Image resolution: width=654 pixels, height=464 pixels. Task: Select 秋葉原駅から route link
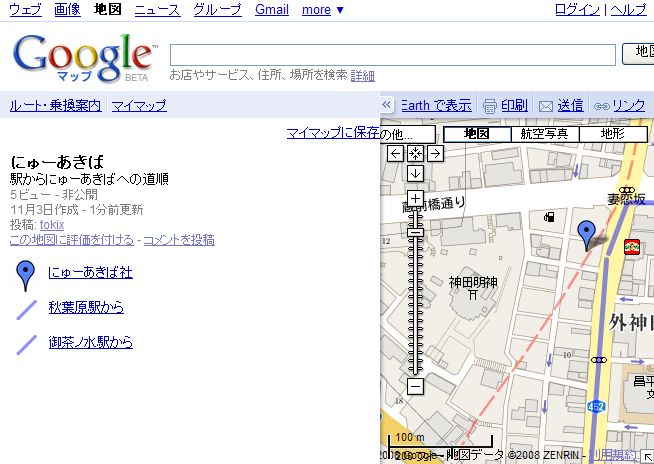tap(86, 307)
